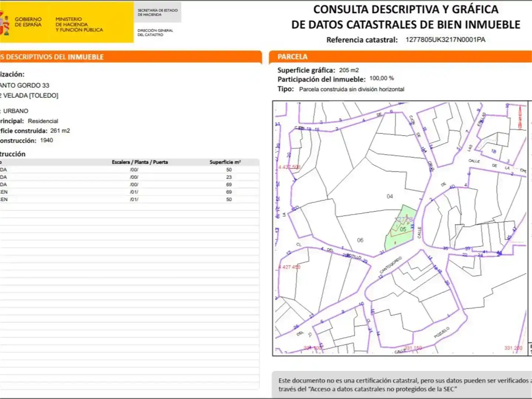The image size is (532, 399).
Task: Click the Gobierno de España coat of arms
Action: point(4,23)
